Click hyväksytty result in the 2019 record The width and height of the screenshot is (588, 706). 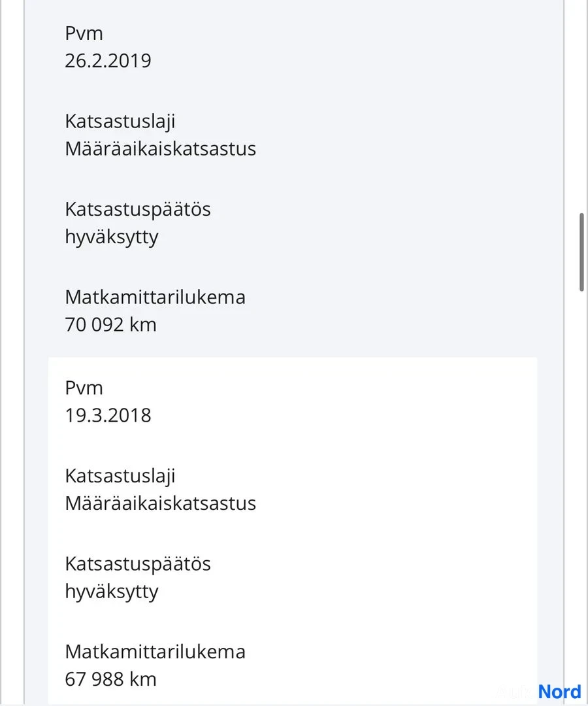point(112,237)
